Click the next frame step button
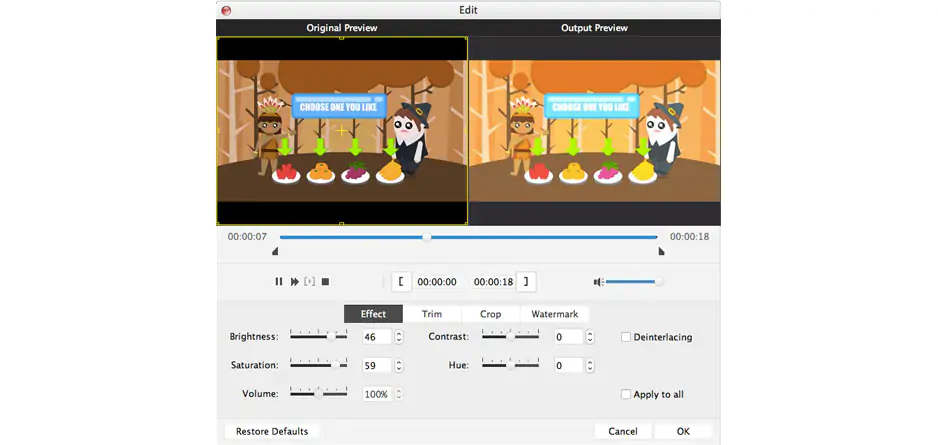This screenshot has width=938, height=445. tap(309, 282)
